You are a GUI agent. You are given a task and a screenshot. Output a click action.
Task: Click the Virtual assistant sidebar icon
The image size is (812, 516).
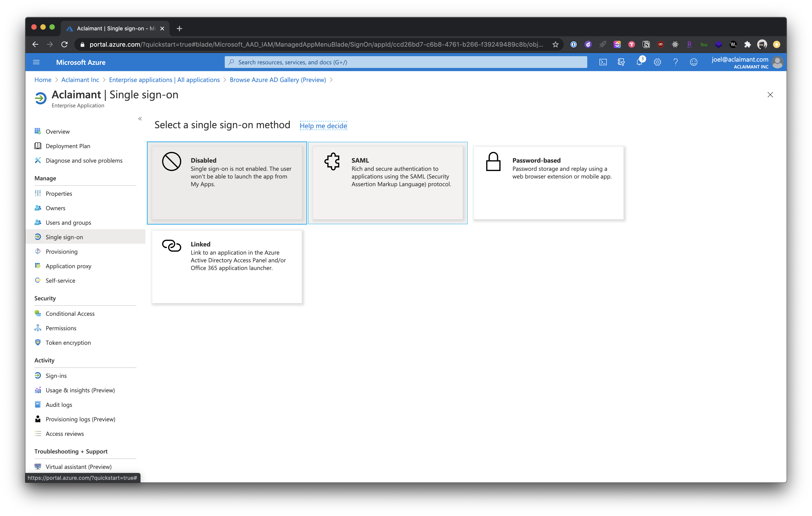pyautogui.click(x=38, y=466)
